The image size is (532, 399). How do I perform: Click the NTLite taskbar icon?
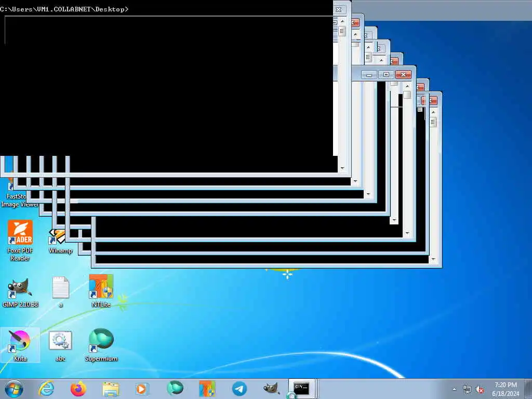207,389
